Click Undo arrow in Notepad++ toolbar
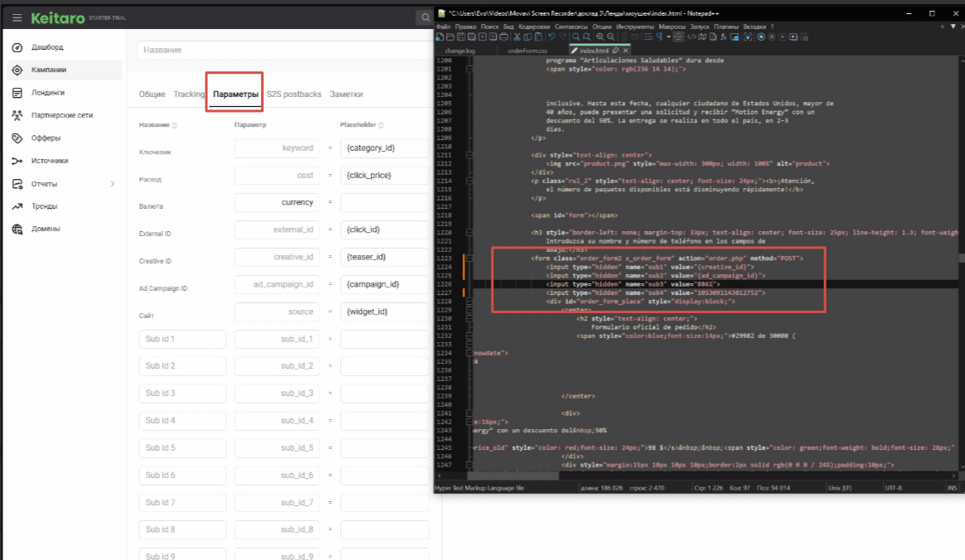The height and width of the screenshot is (560, 965). point(550,37)
